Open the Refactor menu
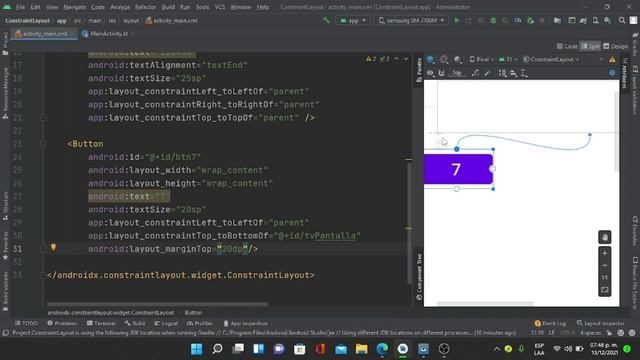The width and height of the screenshot is (640, 360). (x=145, y=7)
